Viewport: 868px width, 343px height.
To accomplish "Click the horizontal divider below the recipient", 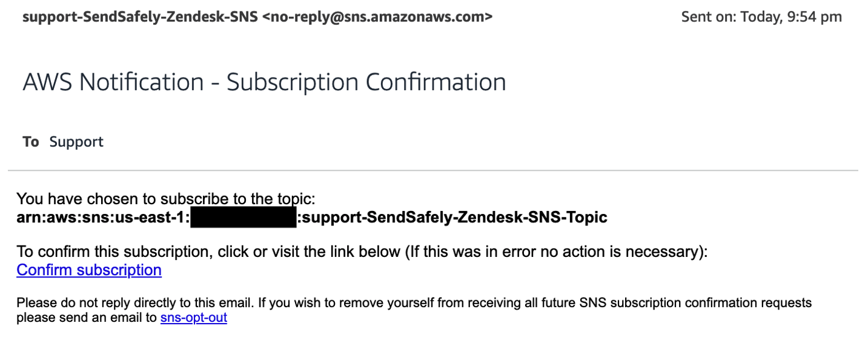I will [433, 171].
